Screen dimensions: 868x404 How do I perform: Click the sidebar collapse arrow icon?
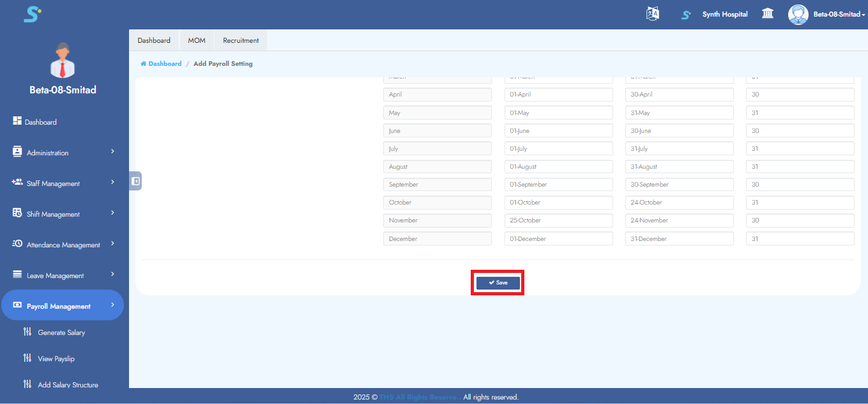click(135, 181)
